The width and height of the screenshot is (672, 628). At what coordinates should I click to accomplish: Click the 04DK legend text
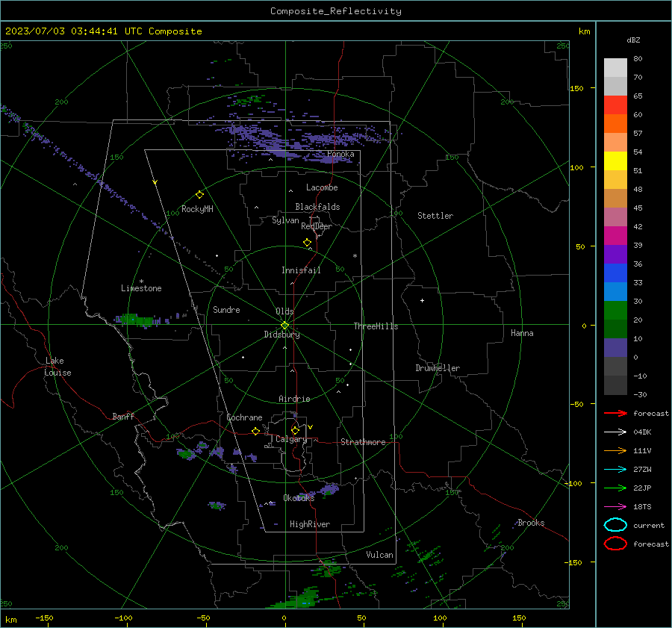[642, 432]
